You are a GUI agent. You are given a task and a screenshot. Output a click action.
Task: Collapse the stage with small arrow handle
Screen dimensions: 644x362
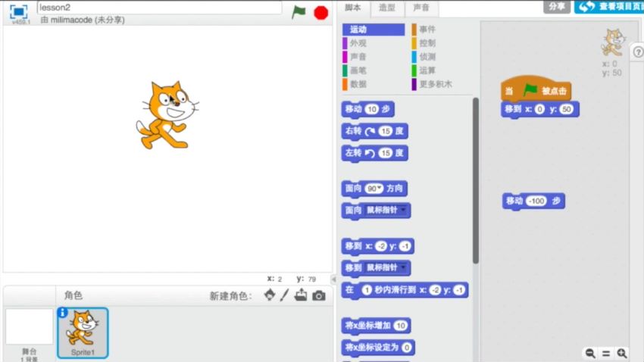(333, 279)
